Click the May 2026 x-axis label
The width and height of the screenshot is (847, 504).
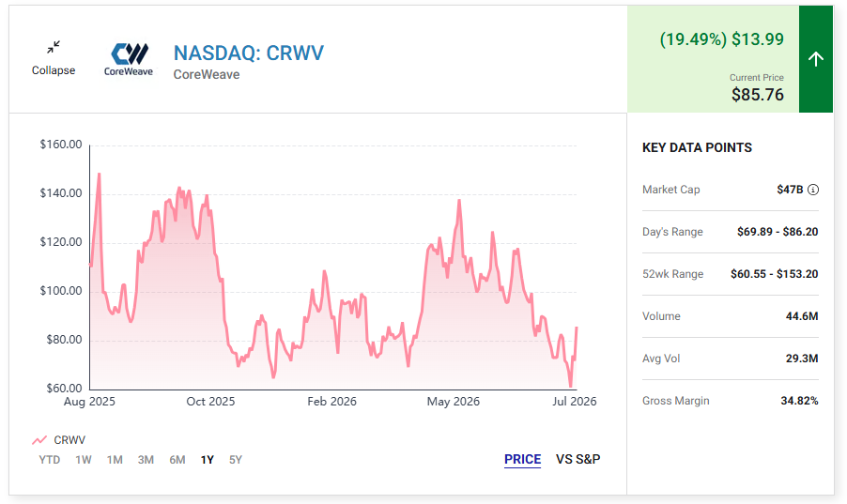pos(454,402)
